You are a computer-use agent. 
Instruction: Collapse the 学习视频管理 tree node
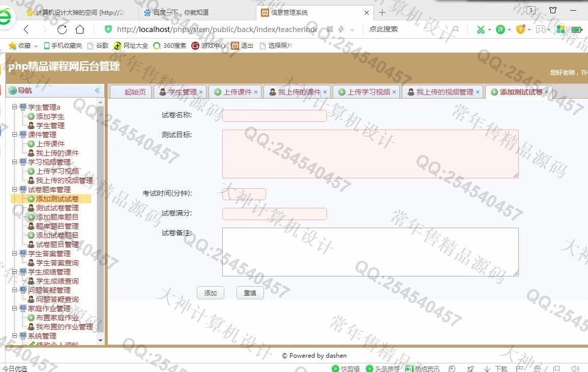coord(14,162)
